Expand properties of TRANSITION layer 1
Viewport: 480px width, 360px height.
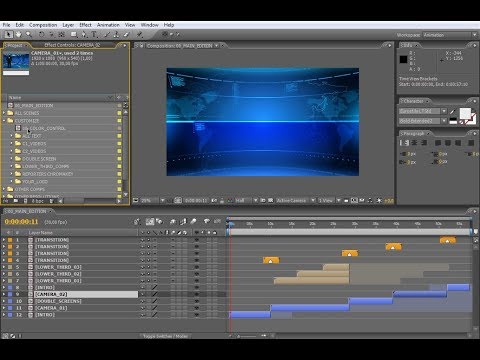click(4, 240)
